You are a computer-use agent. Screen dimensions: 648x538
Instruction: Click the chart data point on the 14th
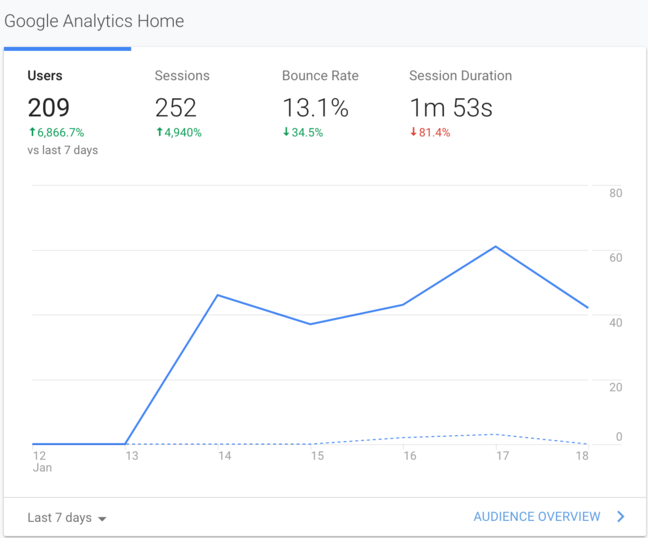point(218,295)
